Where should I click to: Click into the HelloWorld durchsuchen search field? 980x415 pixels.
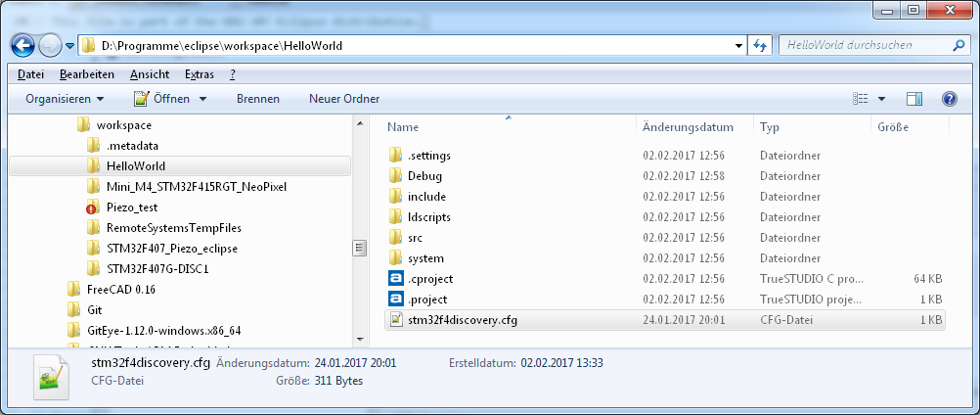pos(861,46)
